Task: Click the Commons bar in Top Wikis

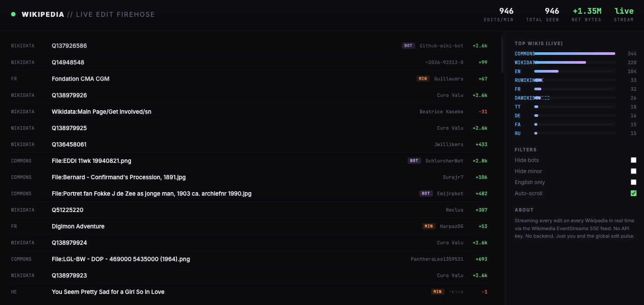Action: click(x=575, y=54)
